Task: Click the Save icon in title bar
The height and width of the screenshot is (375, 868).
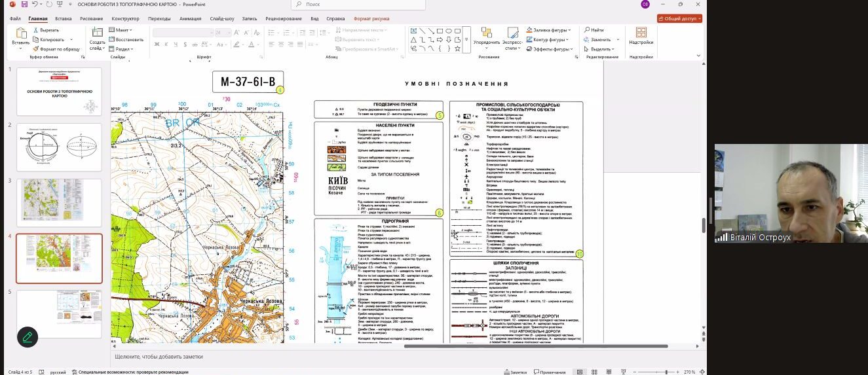Action: tap(26, 5)
